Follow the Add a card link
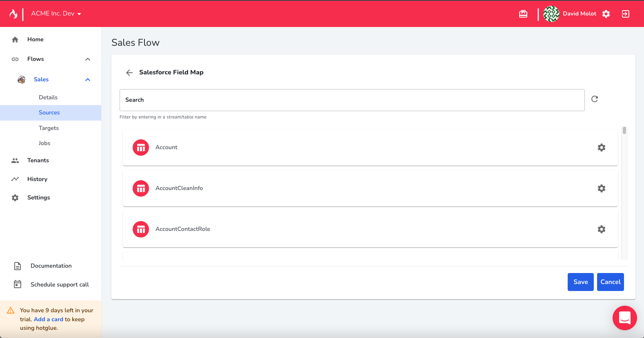Screen dimensions: 644x338 pyautogui.click(x=49, y=320)
